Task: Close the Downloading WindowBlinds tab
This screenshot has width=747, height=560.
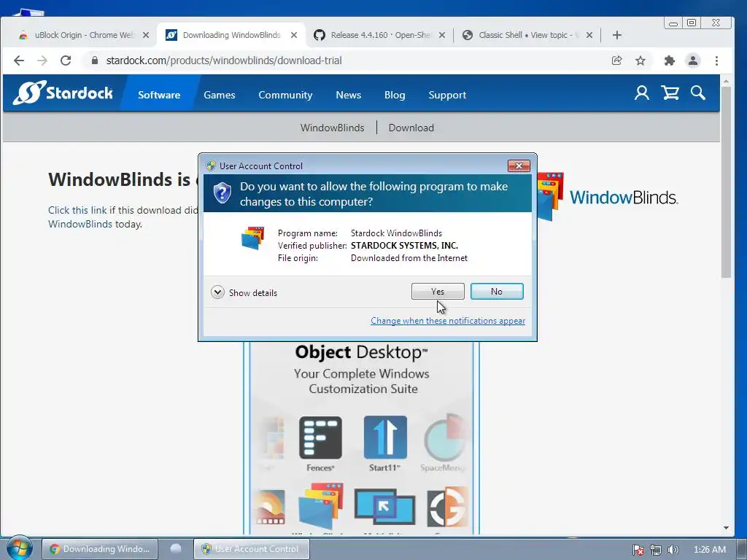Action: pyautogui.click(x=294, y=35)
